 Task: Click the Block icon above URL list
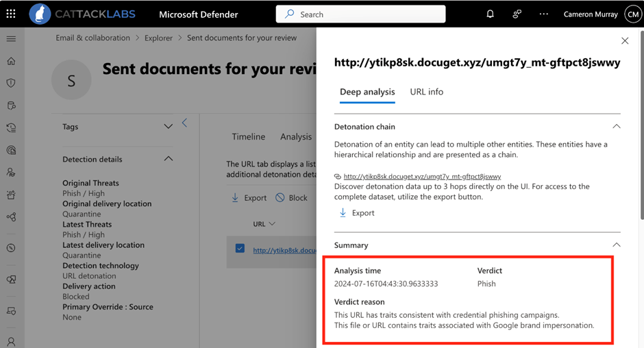(280, 197)
